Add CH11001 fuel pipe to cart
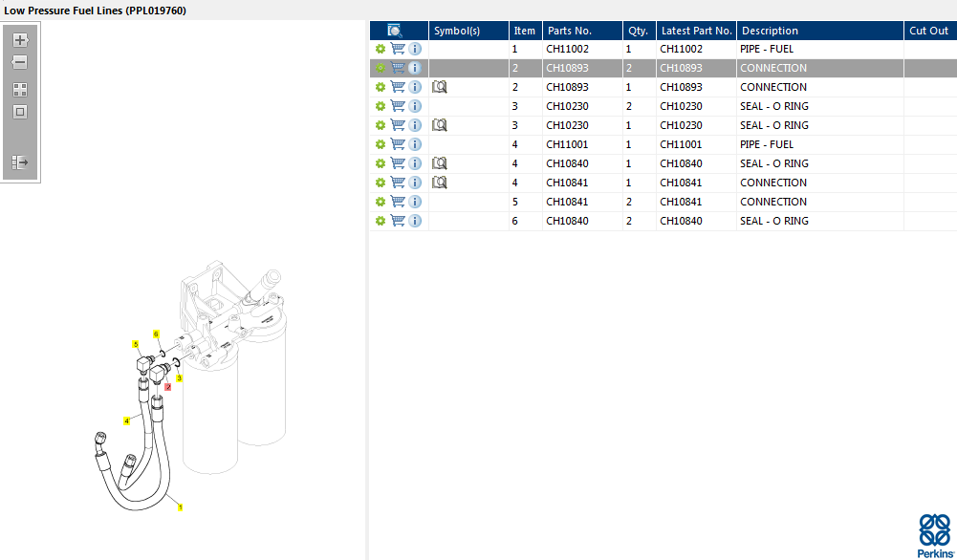The image size is (957, 560). click(x=398, y=144)
